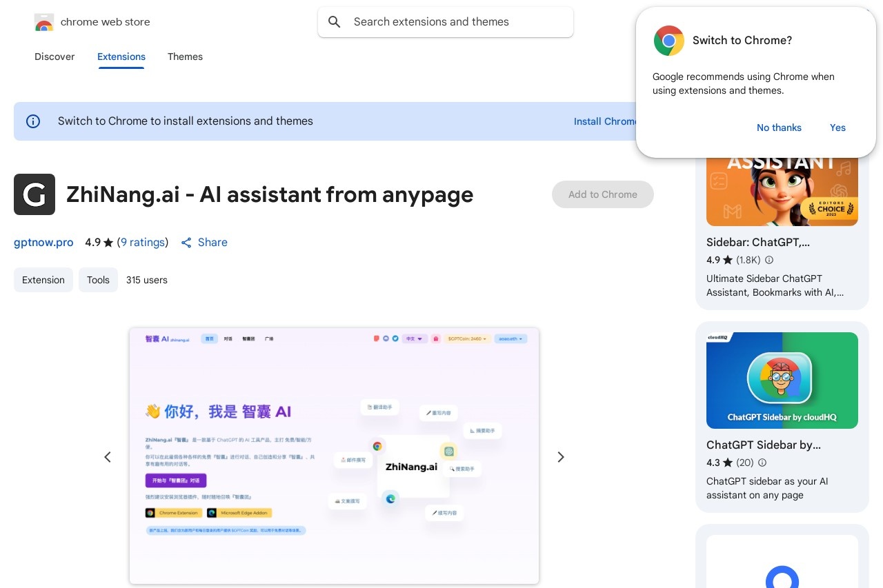The height and width of the screenshot is (588, 883).
Task: Focus the Search extensions and themes field
Action: [446, 22]
